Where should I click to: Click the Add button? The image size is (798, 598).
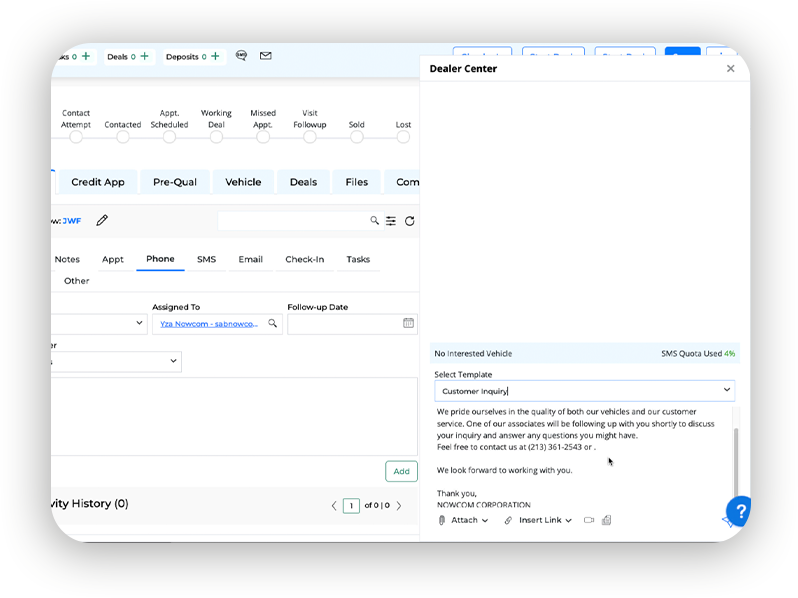pyautogui.click(x=401, y=471)
